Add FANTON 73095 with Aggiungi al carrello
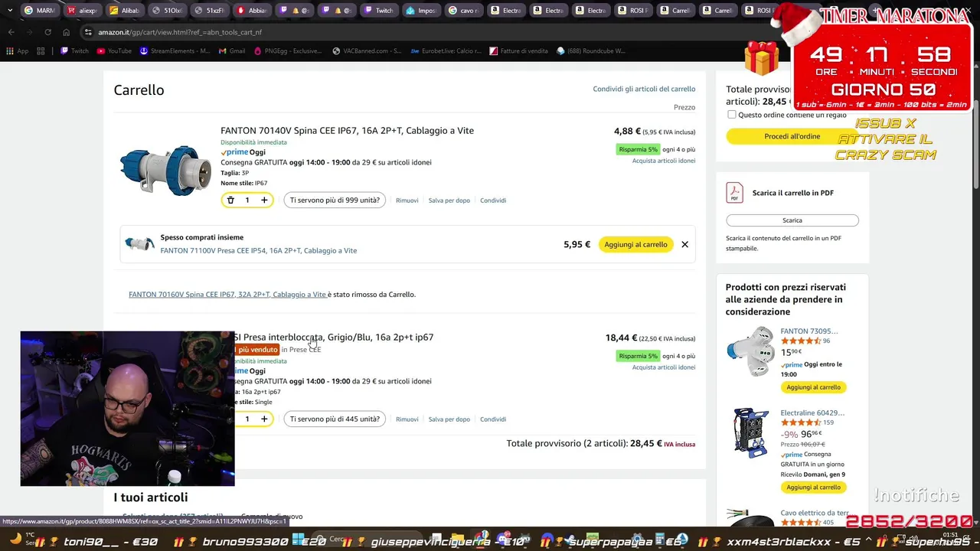Image resolution: width=980 pixels, height=551 pixels. point(813,387)
